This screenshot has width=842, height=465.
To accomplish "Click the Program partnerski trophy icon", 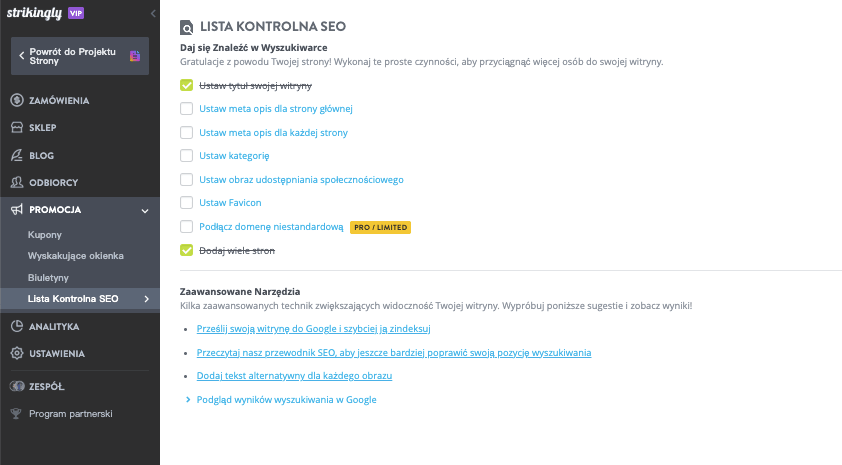I will tap(16, 413).
